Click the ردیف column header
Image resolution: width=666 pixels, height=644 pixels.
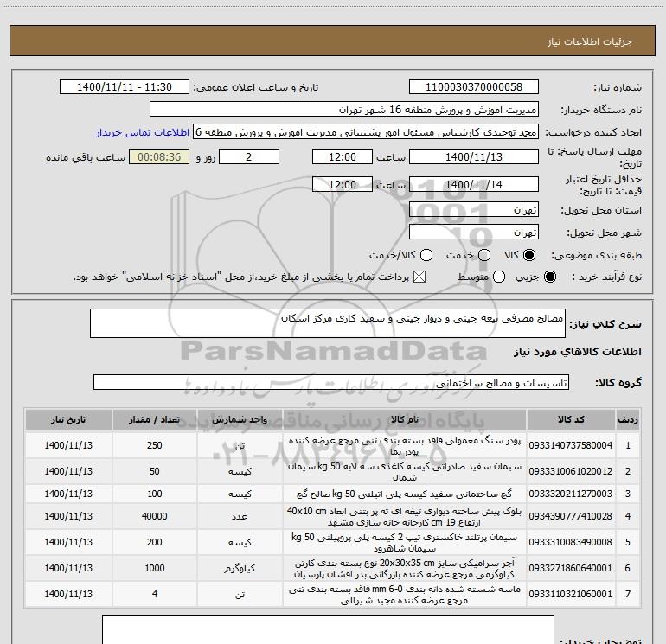click(628, 419)
